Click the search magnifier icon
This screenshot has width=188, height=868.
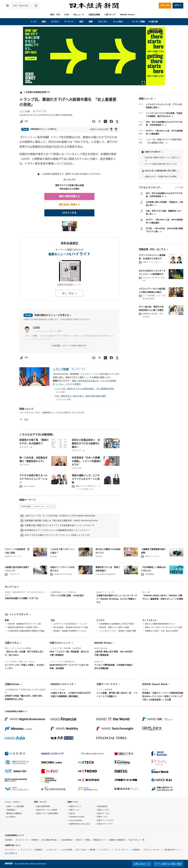(x=36, y=5)
